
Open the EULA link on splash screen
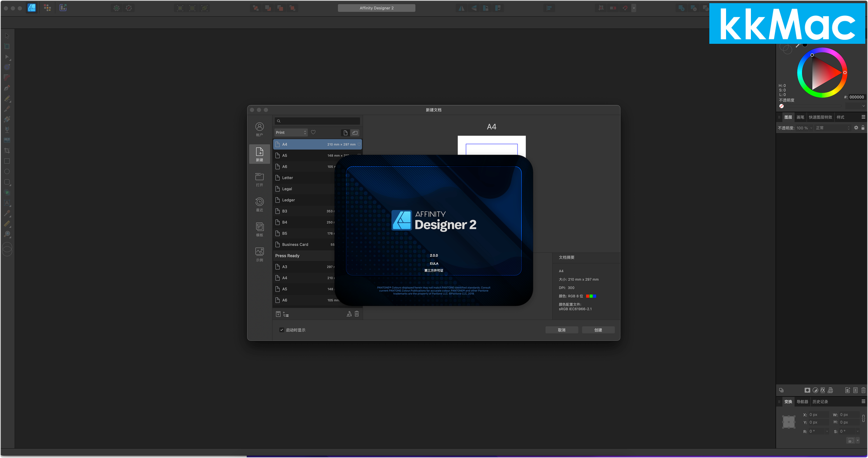[434, 263]
